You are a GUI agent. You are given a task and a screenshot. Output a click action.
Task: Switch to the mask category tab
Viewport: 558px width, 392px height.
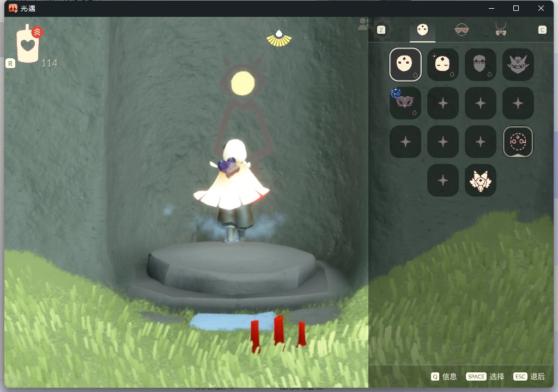[422, 30]
